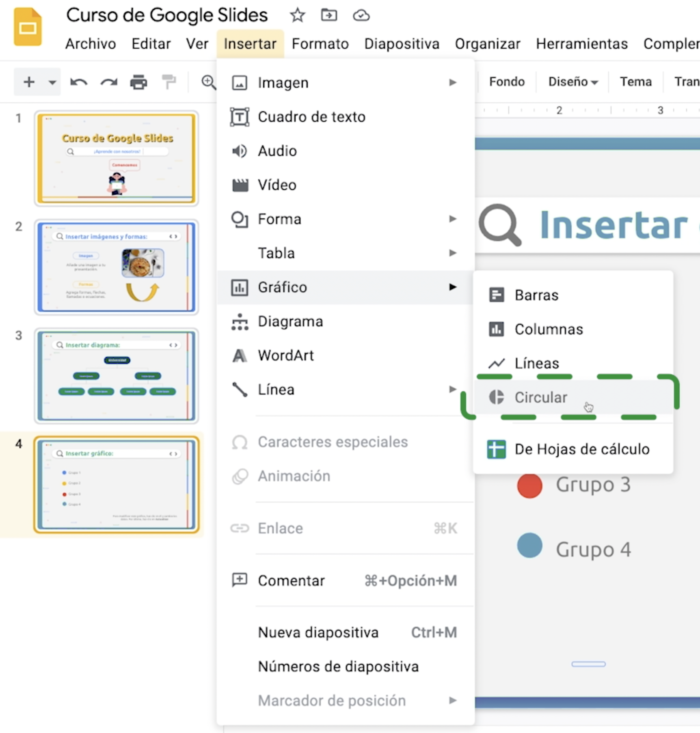This screenshot has height=733, width=700.
Task: Insert a Diagrama with its icon
Action: (240, 321)
